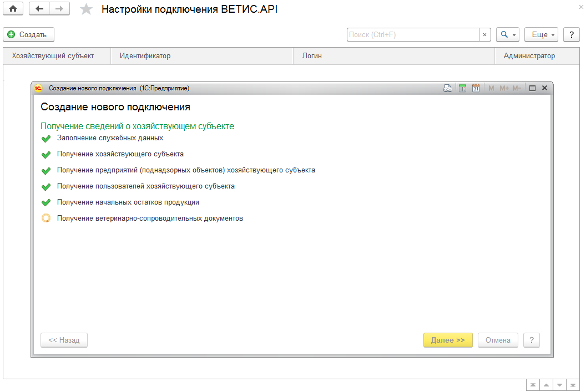
Task: Click checkmark beside Получение начальных остатков продукции
Action: (46, 203)
